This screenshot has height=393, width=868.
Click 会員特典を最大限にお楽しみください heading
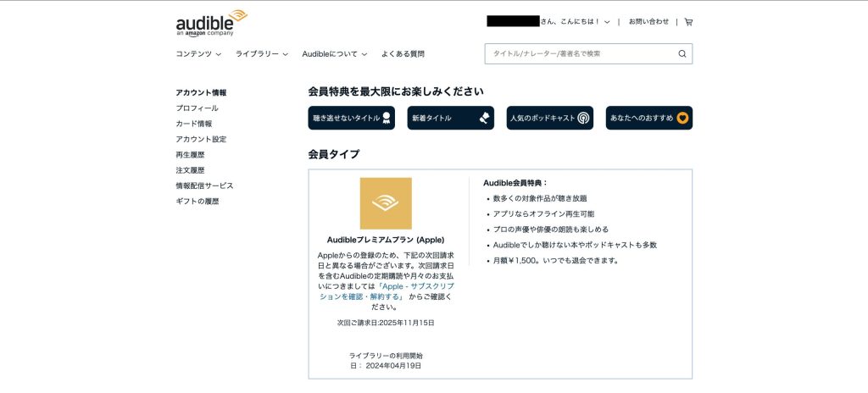click(396, 91)
